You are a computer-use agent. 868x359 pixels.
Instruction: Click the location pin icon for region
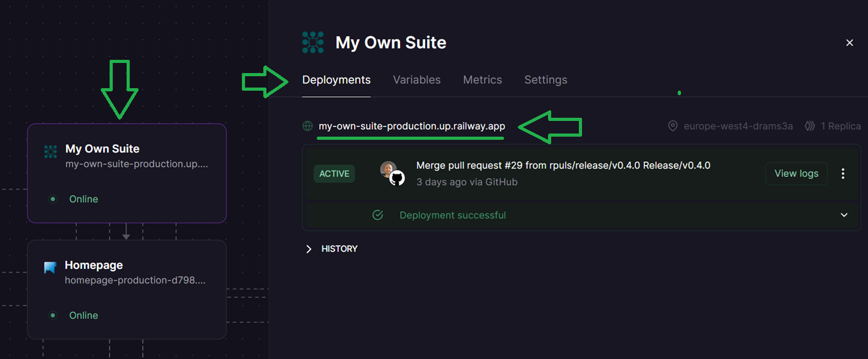(673, 126)
